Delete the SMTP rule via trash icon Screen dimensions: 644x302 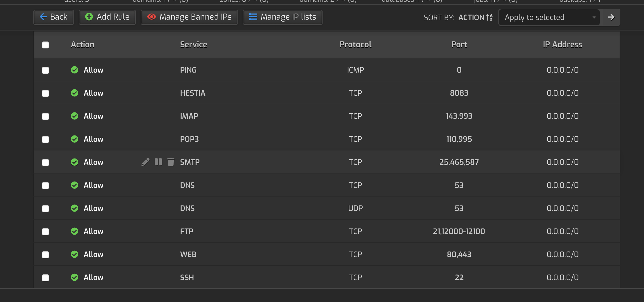(x=171, y=162)
